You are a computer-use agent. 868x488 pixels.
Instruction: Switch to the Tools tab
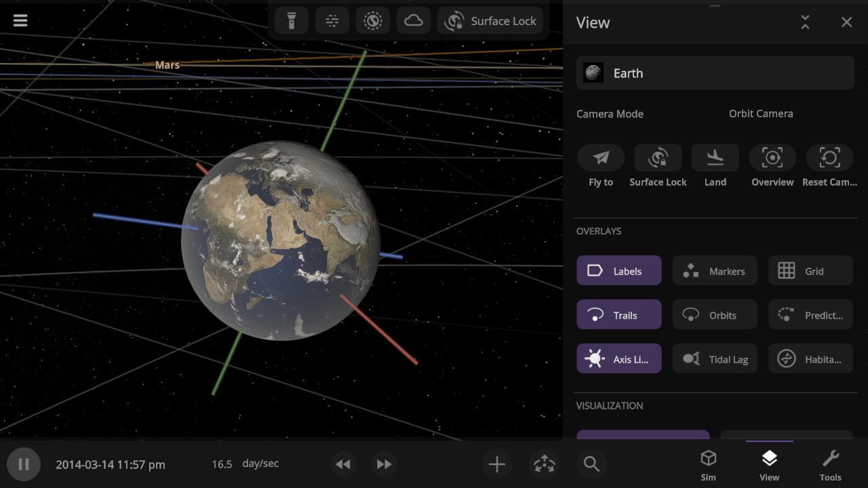[x=830, y=465]
